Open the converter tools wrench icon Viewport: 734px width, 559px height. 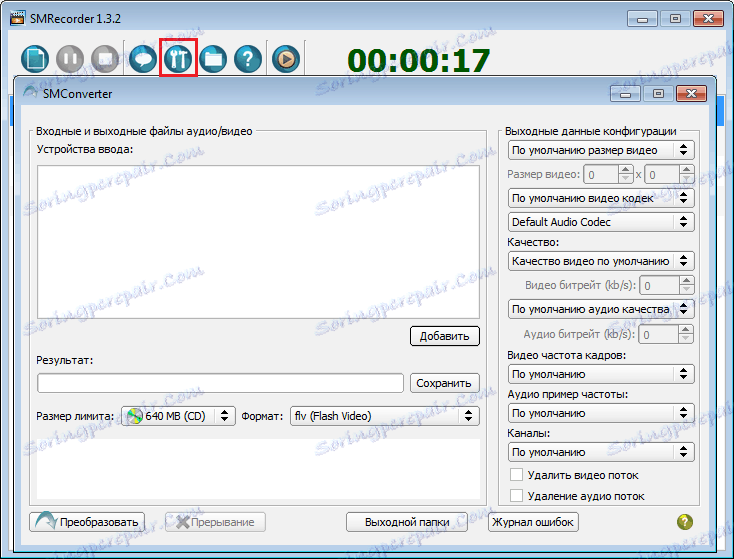tap(178, 58)
